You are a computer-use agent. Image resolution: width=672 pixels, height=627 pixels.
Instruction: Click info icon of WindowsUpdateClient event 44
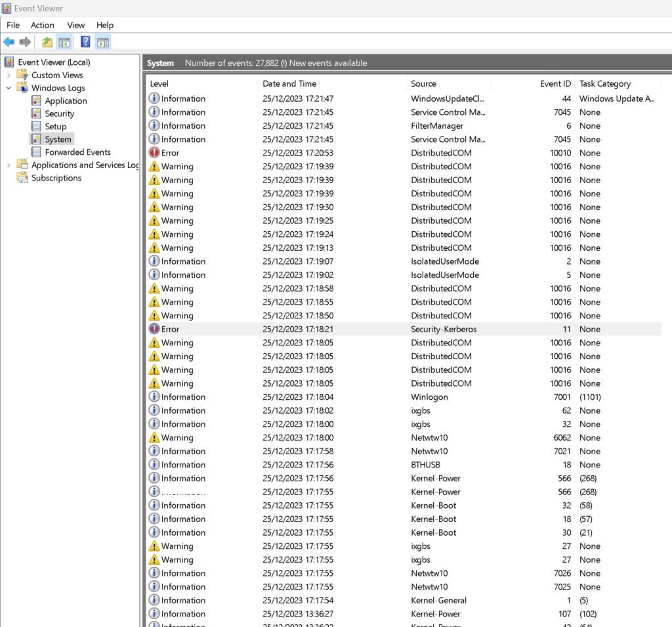click(x=154, y=98)
